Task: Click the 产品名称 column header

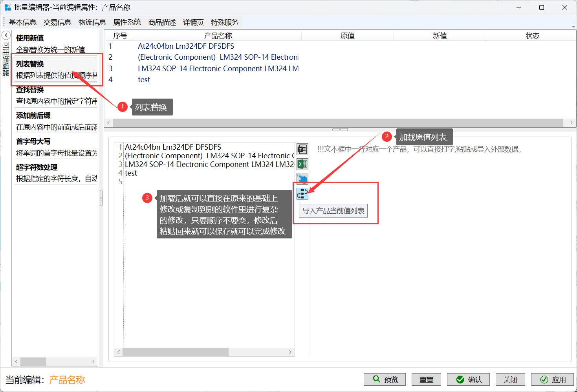Action: (x=218, y=36)
